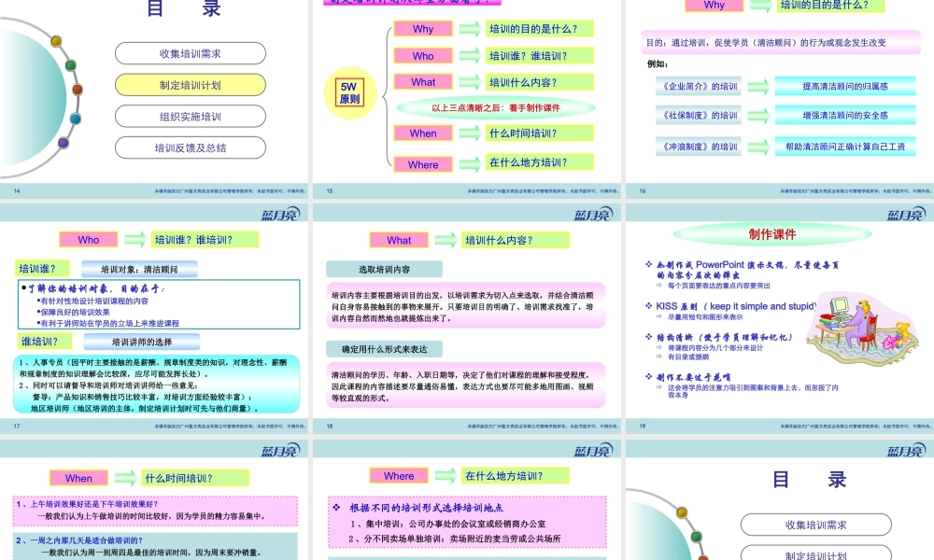Click the purple dot on slide 14's arc
Viewport: 934px width, 560px height.
click(64, 143)
